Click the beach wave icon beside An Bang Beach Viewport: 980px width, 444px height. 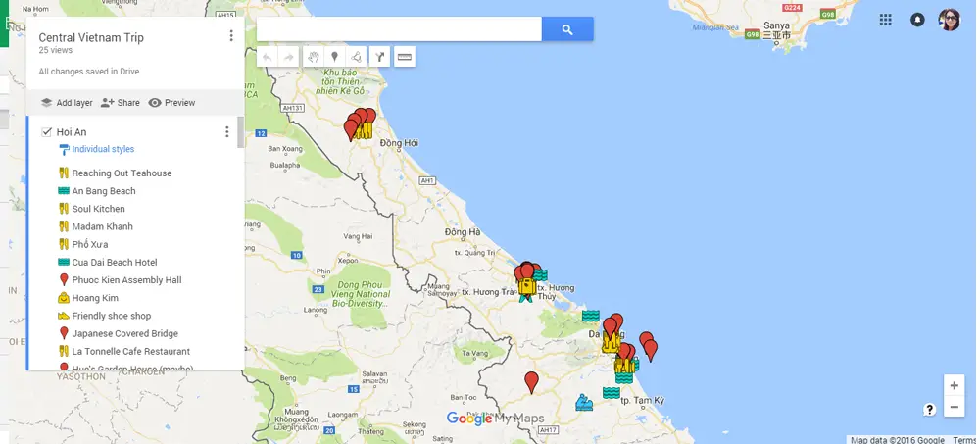pos(63,191)
